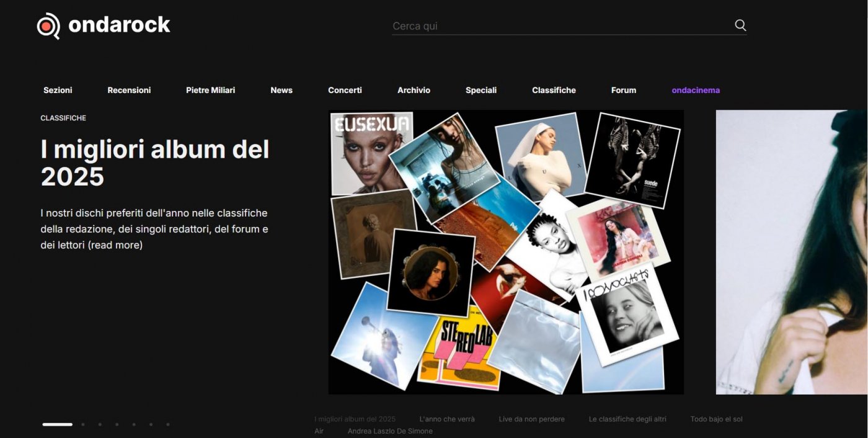The width and height of the screenshot is (868, 438).
Task: Click the article summary ending with read more
Action: pos(154,229)
